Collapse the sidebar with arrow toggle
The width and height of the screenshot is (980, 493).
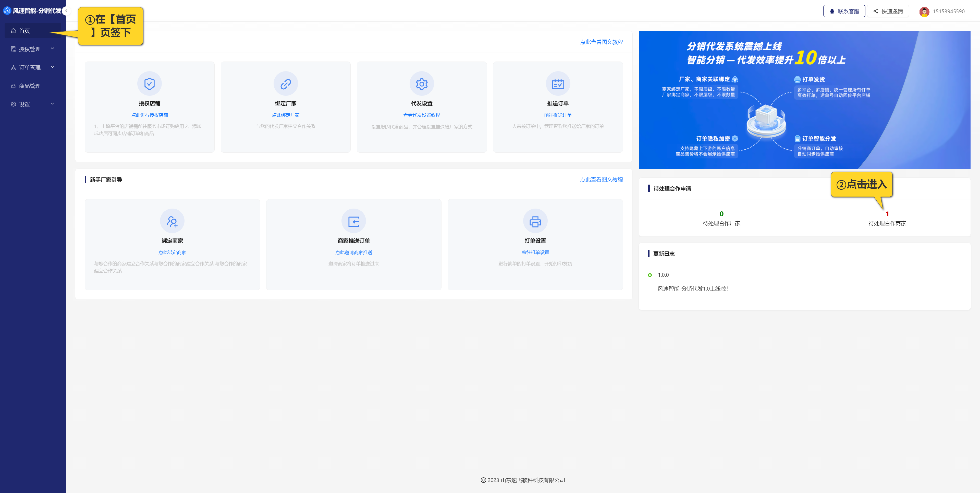(x=67, y=11)
